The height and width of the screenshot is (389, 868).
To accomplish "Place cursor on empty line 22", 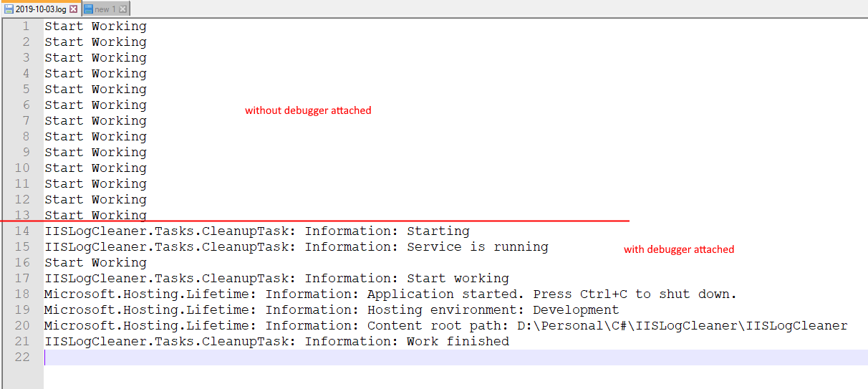I will click(x=455, y=357).
